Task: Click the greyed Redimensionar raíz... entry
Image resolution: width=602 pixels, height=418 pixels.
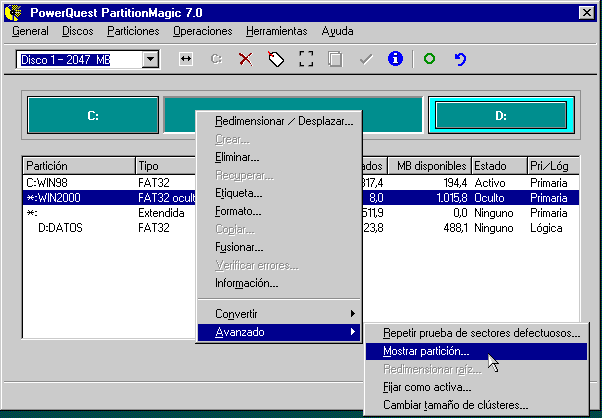Action: [476, 369]
